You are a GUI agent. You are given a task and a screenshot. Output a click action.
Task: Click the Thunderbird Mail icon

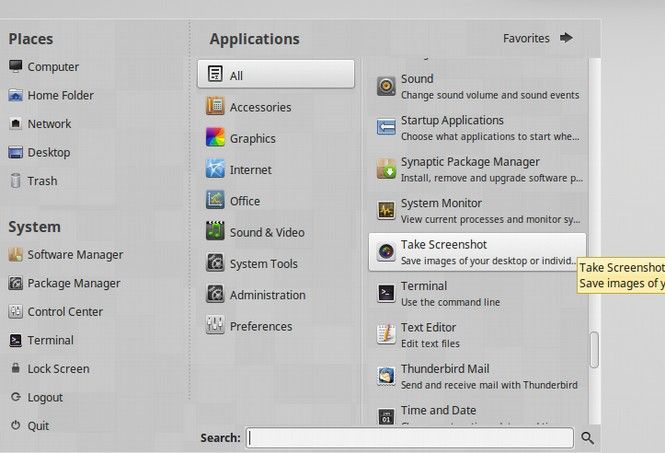[386, 376]
